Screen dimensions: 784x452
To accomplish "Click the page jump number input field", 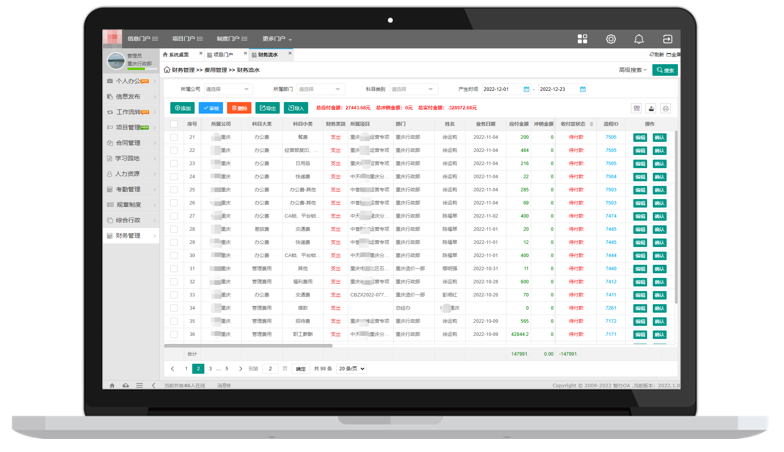I will [x=271, y=369].
